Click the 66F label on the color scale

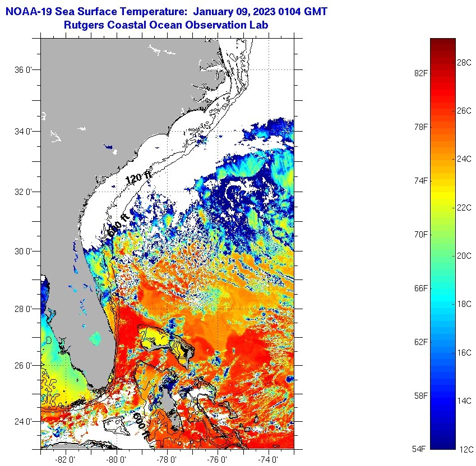click(421, 288)
